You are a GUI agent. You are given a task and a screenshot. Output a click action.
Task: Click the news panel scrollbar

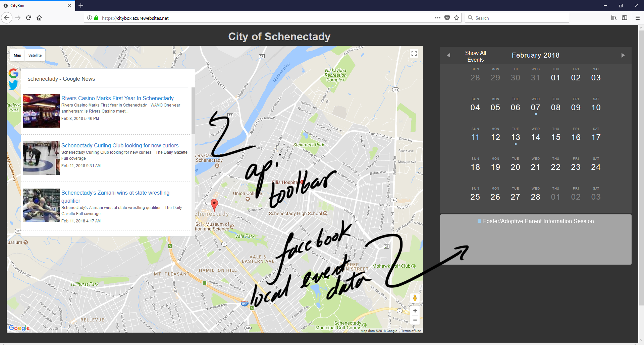click(193, 111)
